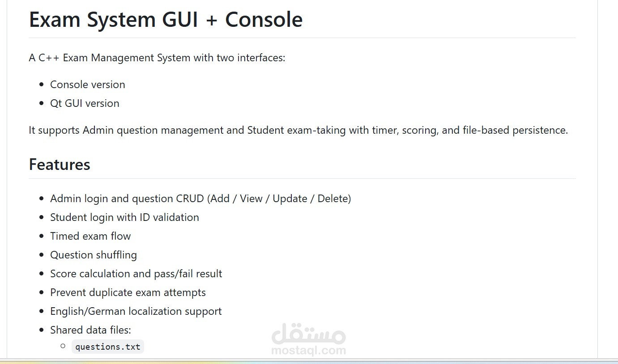Viewport: 618px width, 364px height.
Task: Select the questions.txt code snippet
Action: (108, 347)
